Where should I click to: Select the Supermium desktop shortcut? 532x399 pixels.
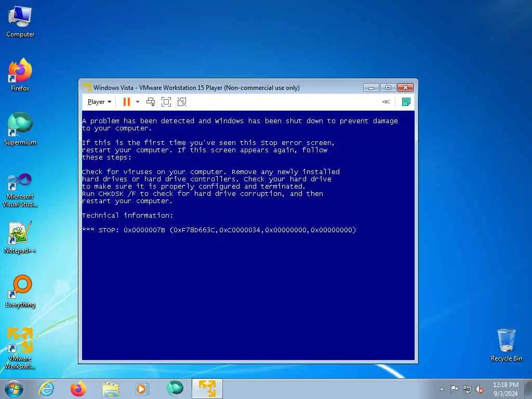click(x=20, y=129)
